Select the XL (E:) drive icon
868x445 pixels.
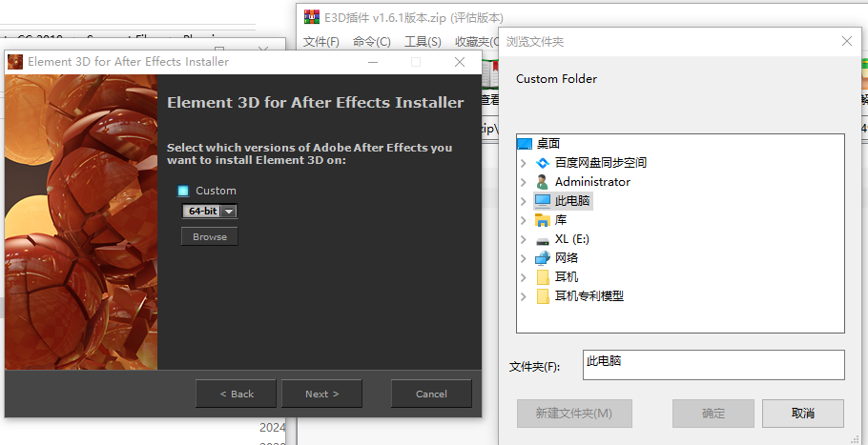543,240
